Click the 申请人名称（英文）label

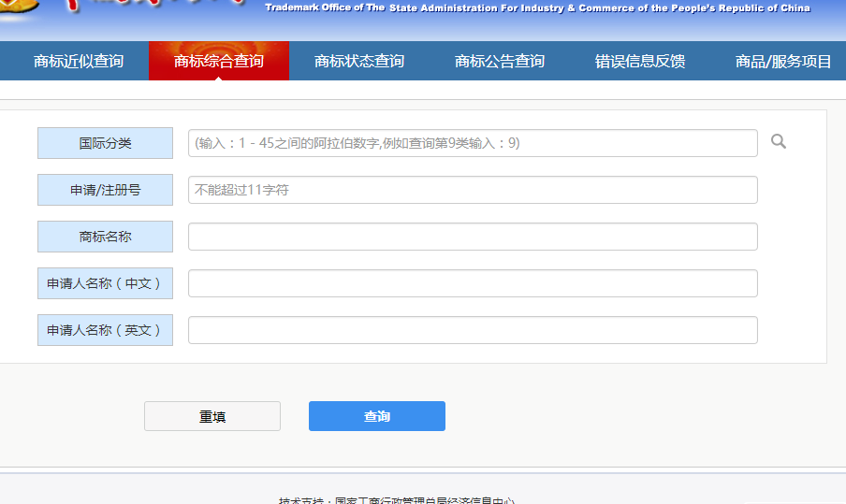[105, 330]
